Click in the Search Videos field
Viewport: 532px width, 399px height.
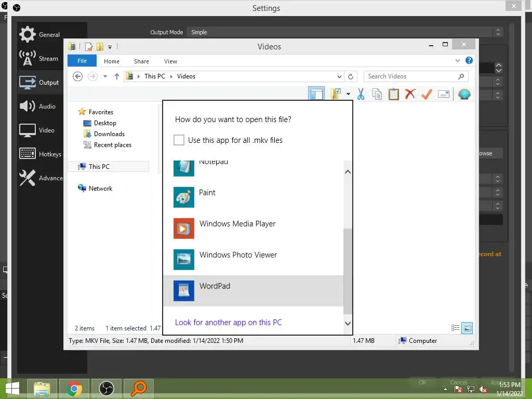411,76
